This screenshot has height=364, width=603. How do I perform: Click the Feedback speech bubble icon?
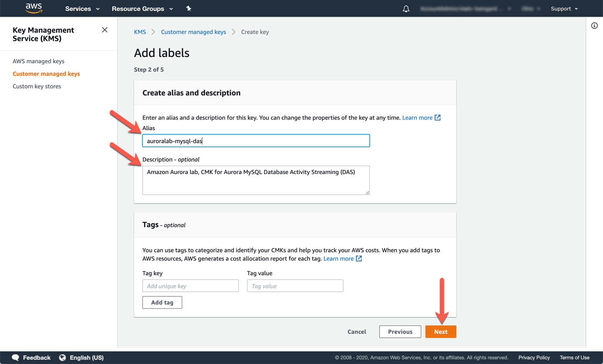pos(16,357)
